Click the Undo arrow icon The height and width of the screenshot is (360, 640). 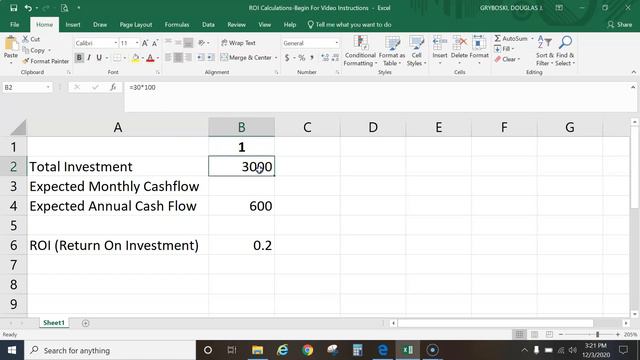pyautogui.click(x=28, y=8)
